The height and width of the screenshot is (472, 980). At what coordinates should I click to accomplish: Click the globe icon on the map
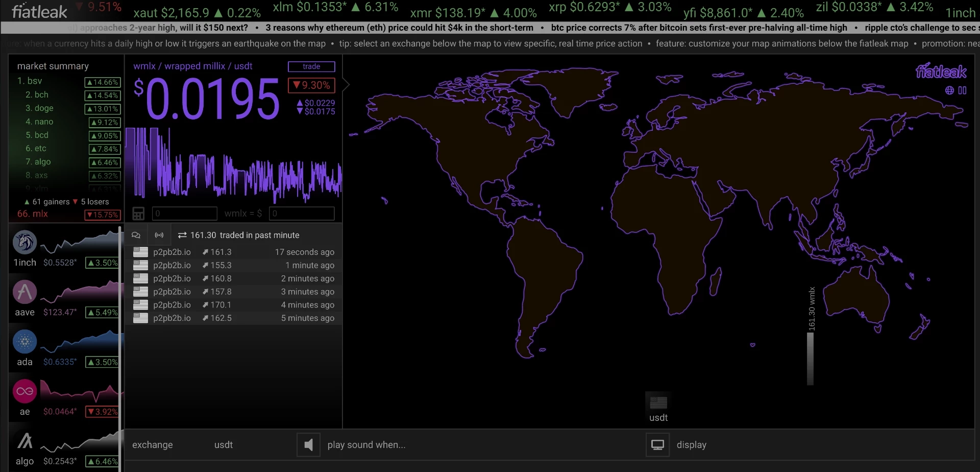pyautogui.click(x=949, y=90)
